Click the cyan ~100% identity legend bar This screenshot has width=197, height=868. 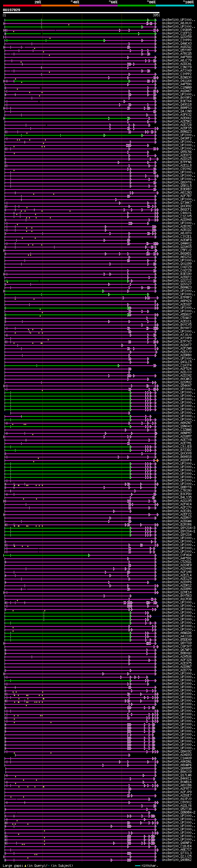(x=175, y=6)
